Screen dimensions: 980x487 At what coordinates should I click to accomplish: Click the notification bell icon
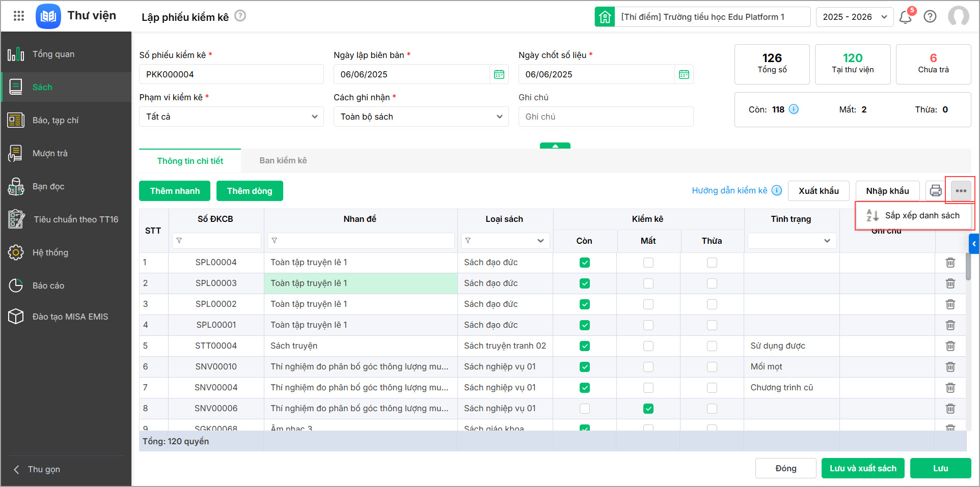(905, 17)
